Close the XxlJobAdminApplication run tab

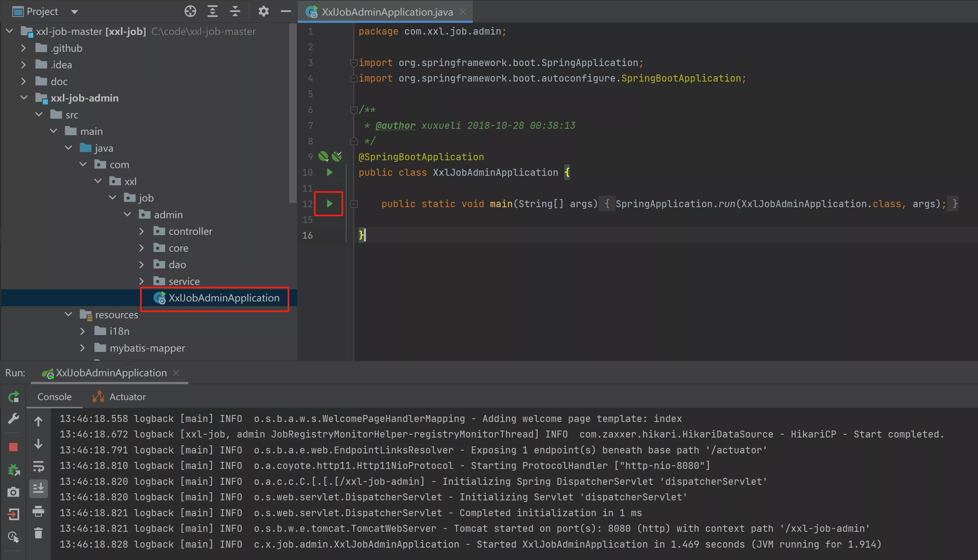tap(176, 373)
